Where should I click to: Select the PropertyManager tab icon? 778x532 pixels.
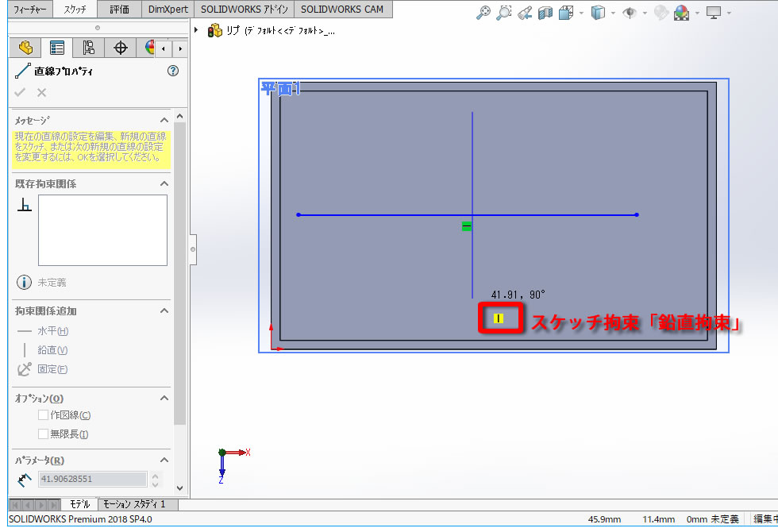(x=57, y=48)
